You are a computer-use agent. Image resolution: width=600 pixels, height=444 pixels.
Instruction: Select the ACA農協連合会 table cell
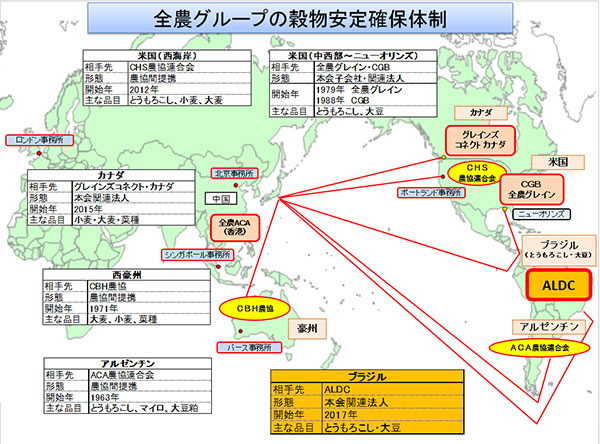(150, 375)
